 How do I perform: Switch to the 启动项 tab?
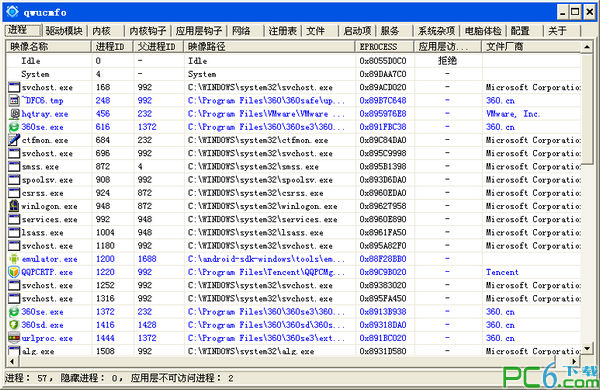point(357,31)
